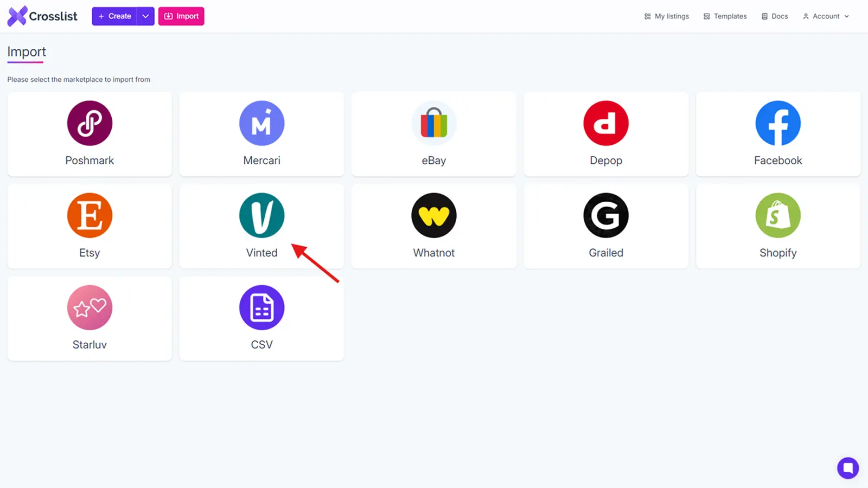Click the Shopify label text

pos(778,253)
